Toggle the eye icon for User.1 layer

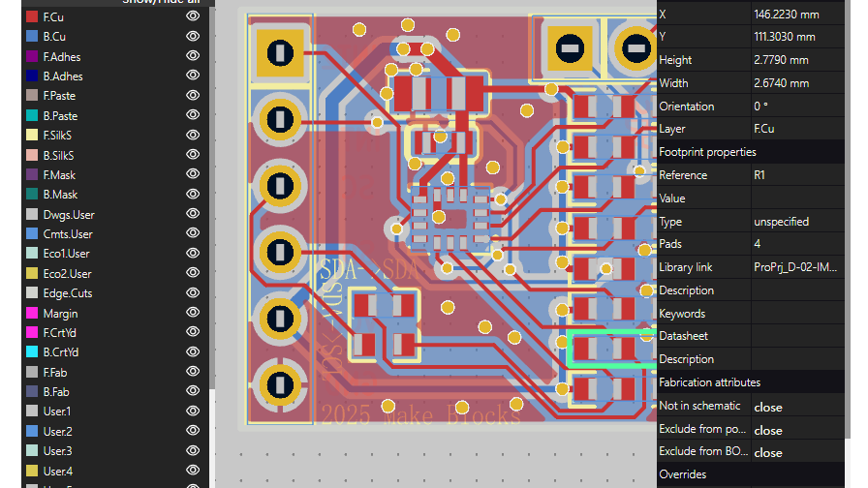(x=193, y=412)
